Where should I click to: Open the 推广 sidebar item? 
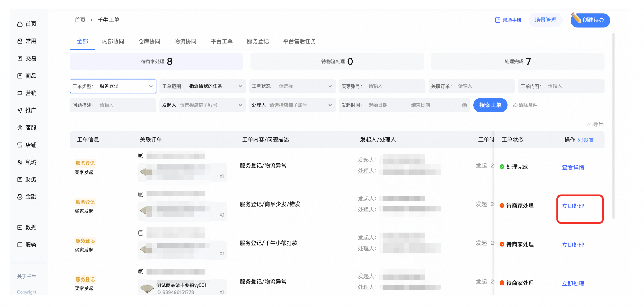(27, 110)
